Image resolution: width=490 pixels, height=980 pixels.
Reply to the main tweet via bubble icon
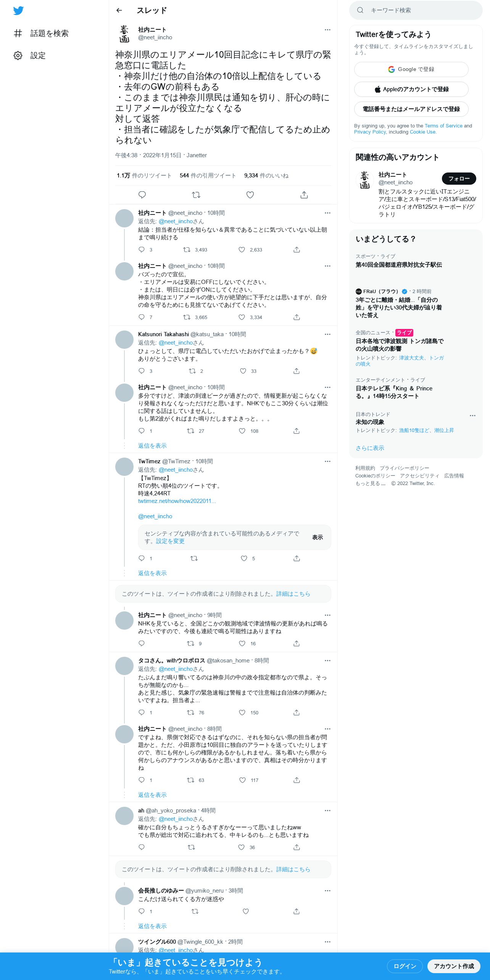coord(142,195)
